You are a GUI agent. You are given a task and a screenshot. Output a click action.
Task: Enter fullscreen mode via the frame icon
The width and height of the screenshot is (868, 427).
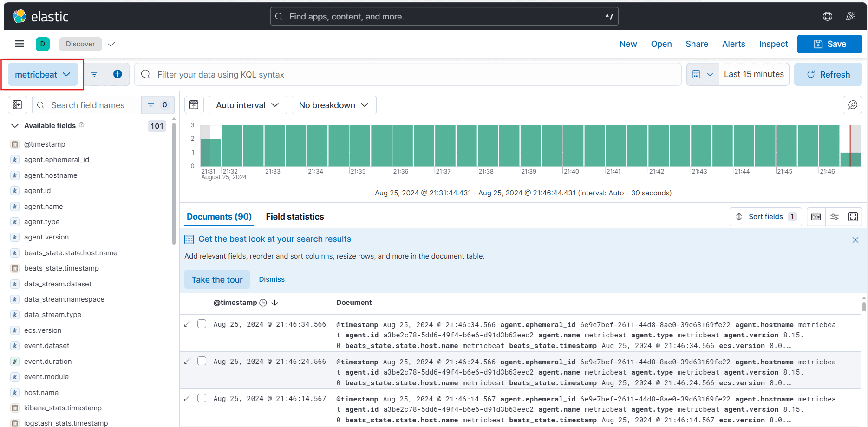coord(853,216)
